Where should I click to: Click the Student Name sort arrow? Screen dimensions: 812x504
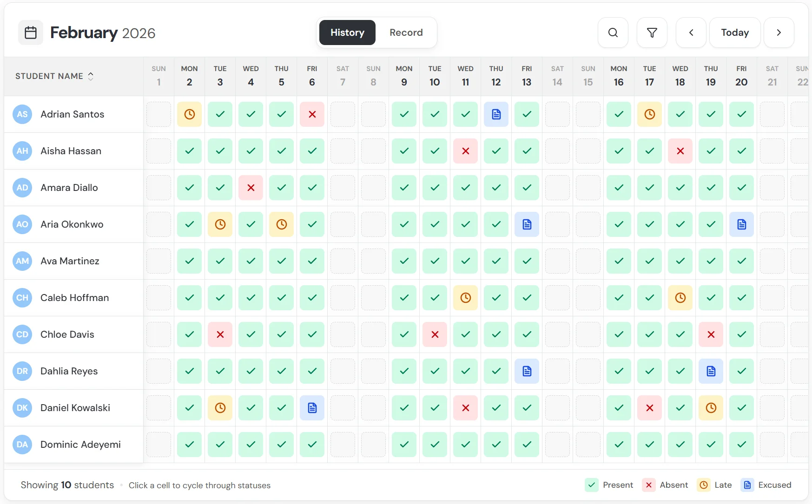pos(91,76)
